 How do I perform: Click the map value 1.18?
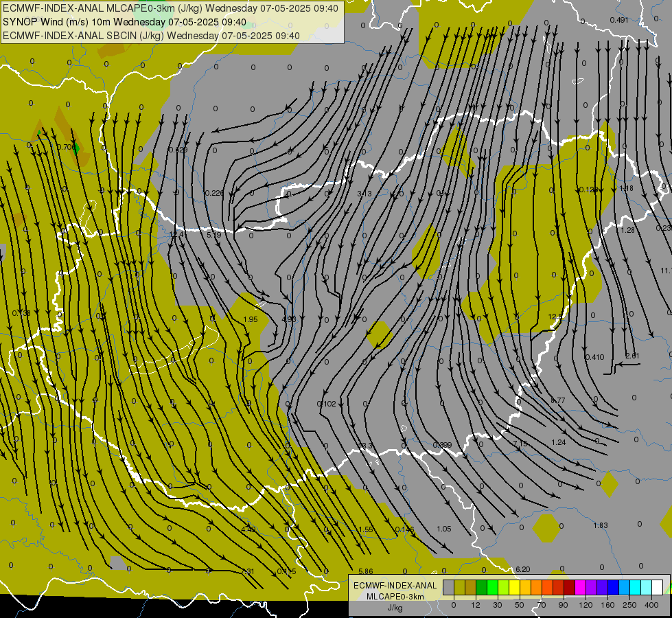(626, 188)
